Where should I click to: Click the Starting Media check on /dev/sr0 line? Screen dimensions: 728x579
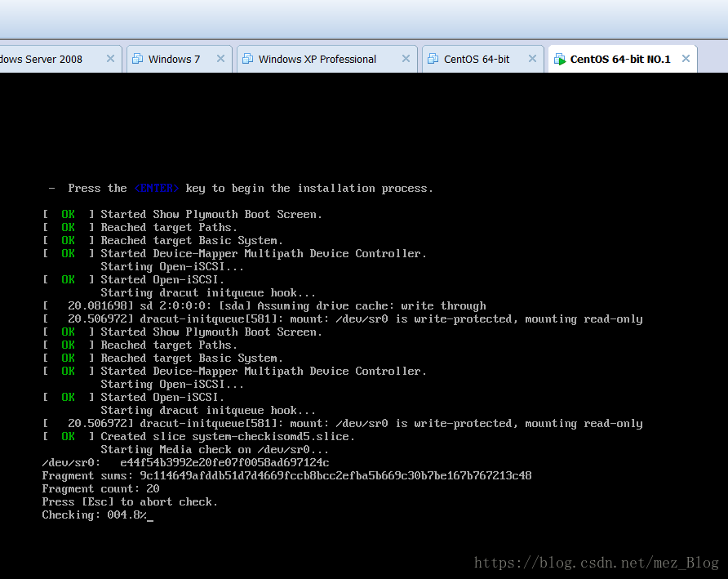[215, 450]
